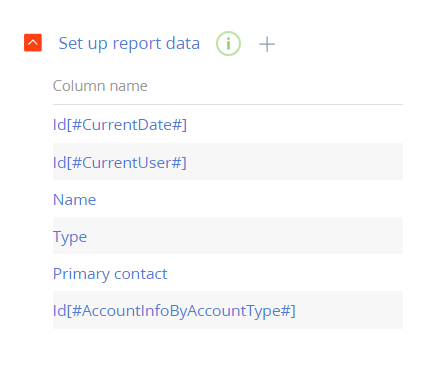Screen dimensions: 427x384
Task: Add a new column with plus icon
Action: tap(267, 44)
